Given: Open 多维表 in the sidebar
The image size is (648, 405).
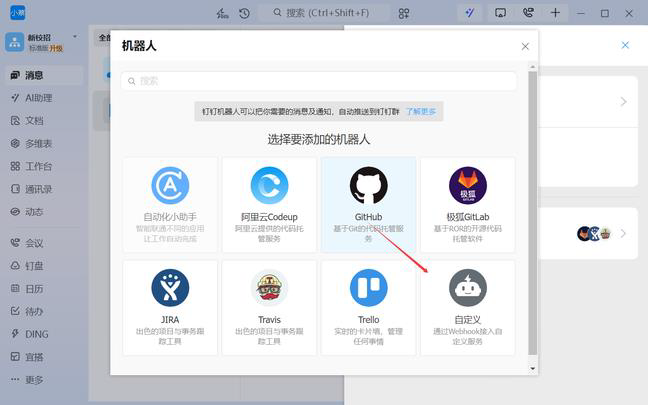Looking at the screenshot, I should coord(44,143).
